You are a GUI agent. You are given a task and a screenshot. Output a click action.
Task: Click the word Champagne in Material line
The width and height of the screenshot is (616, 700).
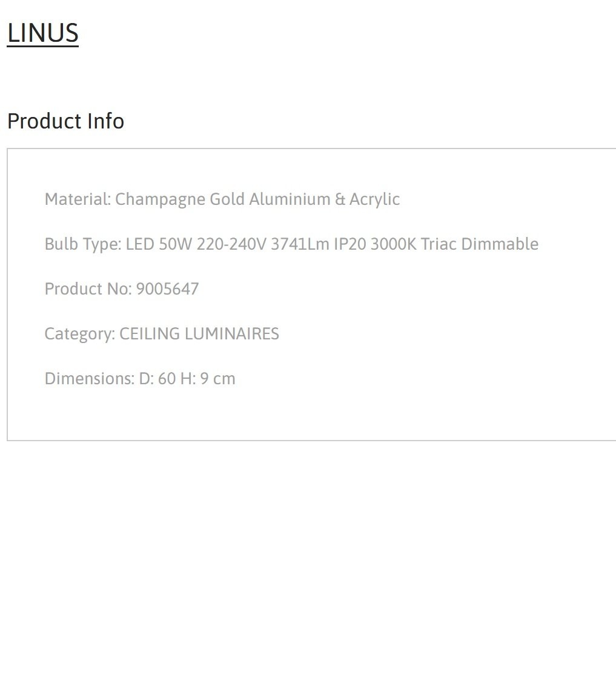160,199
